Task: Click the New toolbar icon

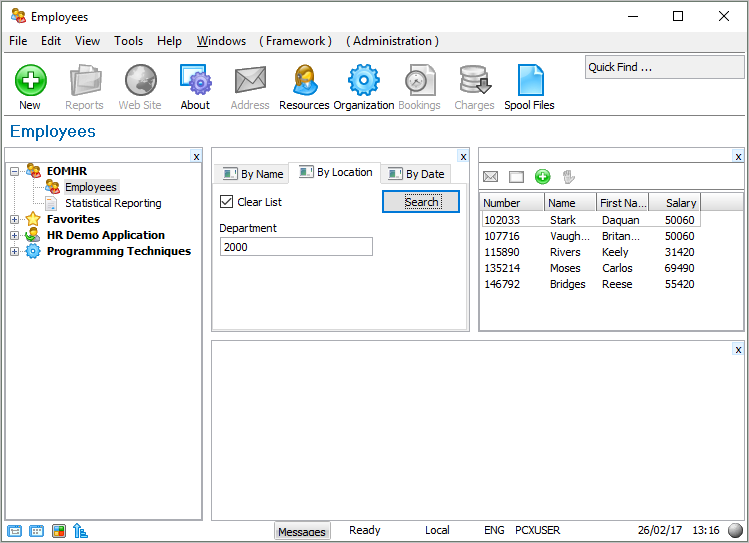Action: coord(30,81)
